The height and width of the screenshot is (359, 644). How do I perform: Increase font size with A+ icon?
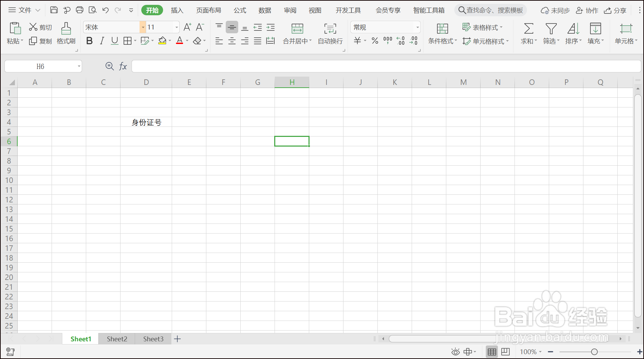click(x=187, y=27)
